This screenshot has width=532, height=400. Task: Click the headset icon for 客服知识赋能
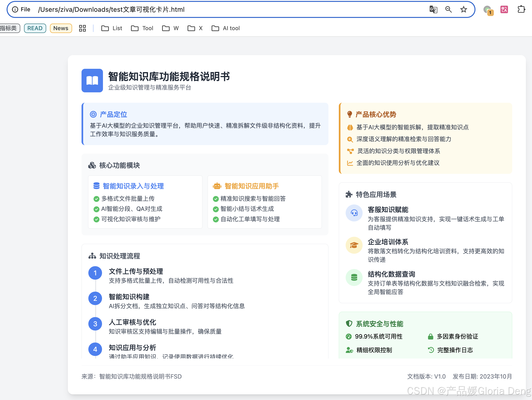pyautogui.click(x=354, y=213)
